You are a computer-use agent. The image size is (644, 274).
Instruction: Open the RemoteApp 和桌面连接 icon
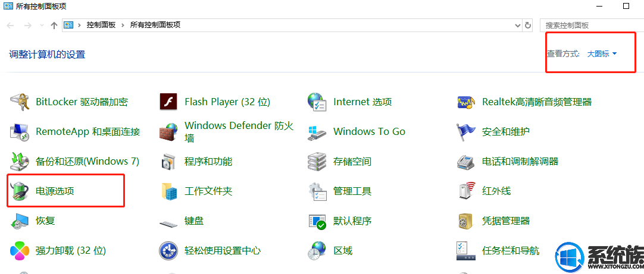pos(19,132)
